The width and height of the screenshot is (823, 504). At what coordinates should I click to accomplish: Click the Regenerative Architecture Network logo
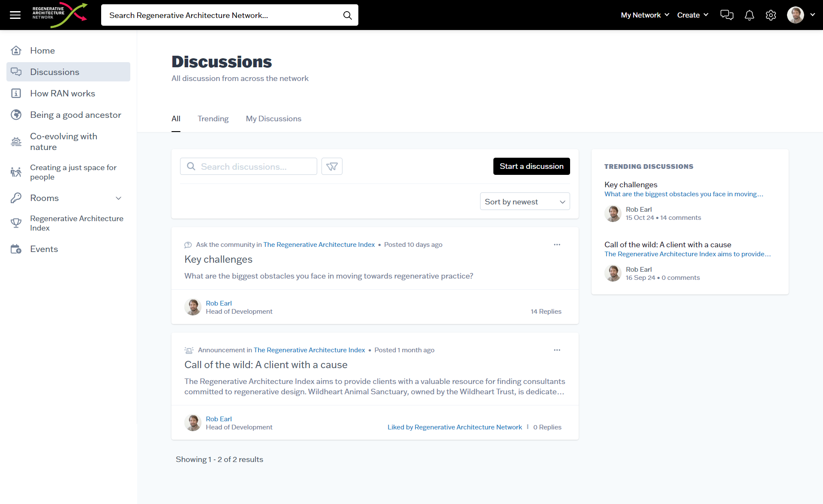click(60, 15)
